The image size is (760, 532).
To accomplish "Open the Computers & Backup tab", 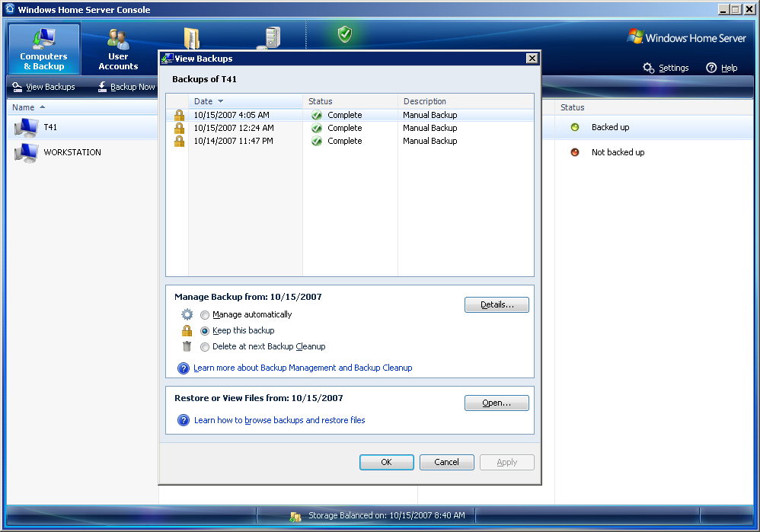I will [x=44, y=49].
